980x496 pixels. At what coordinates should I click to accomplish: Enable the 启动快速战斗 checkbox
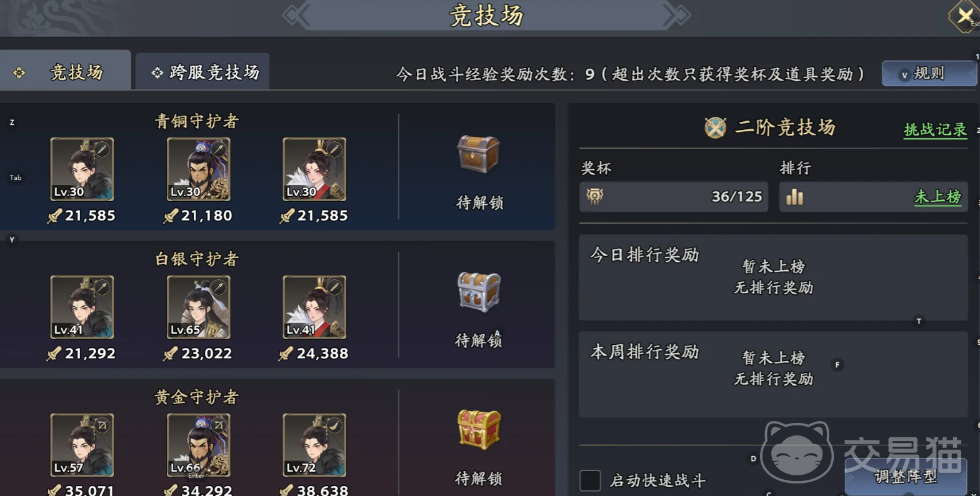(x=590, y=480)
